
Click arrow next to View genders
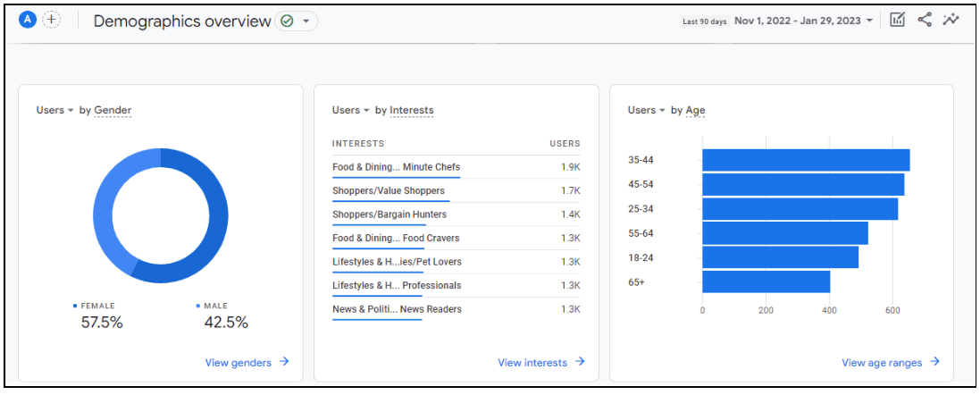(284, 362)
